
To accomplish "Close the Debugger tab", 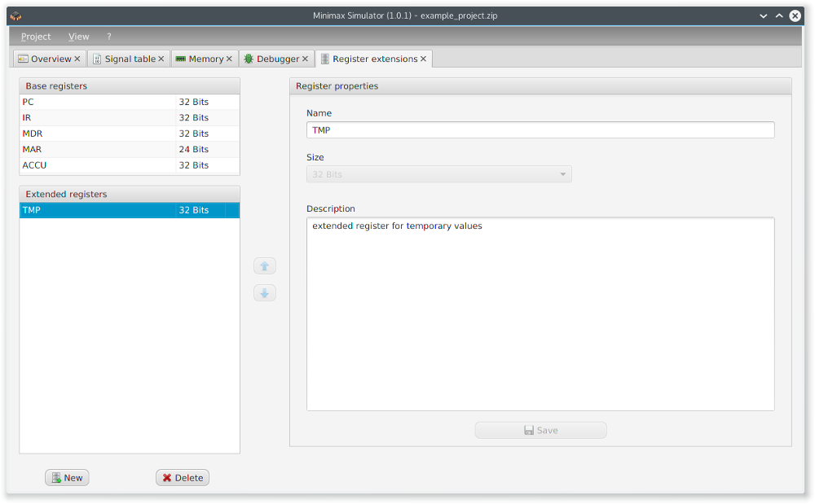I will point(305,59).
